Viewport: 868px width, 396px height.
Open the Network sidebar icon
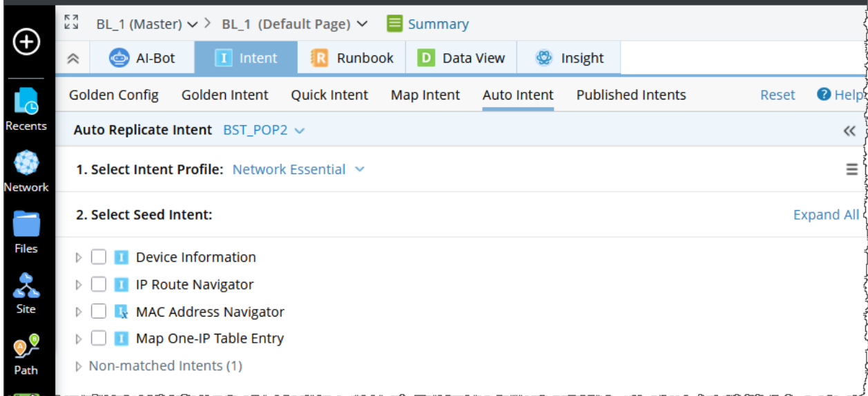point(26,171)
